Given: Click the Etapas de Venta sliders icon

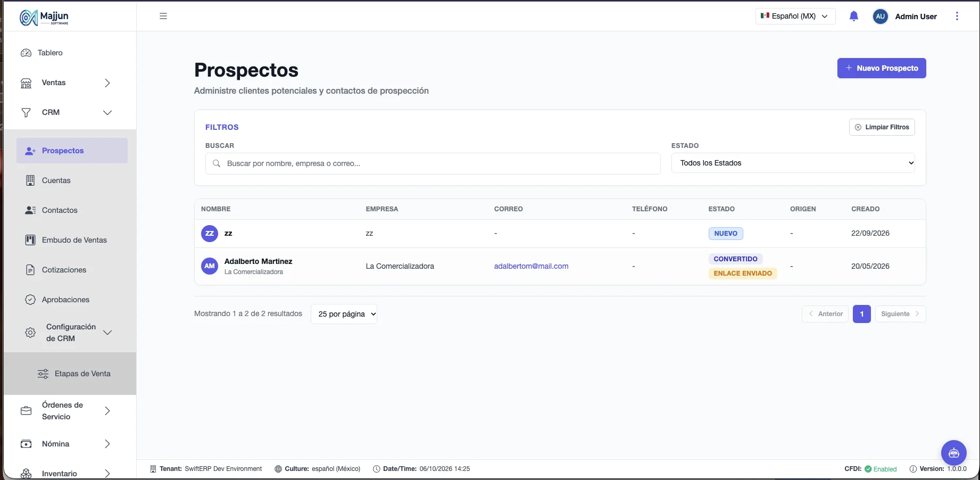Looking at the screenshot, I should pos(43,374).
